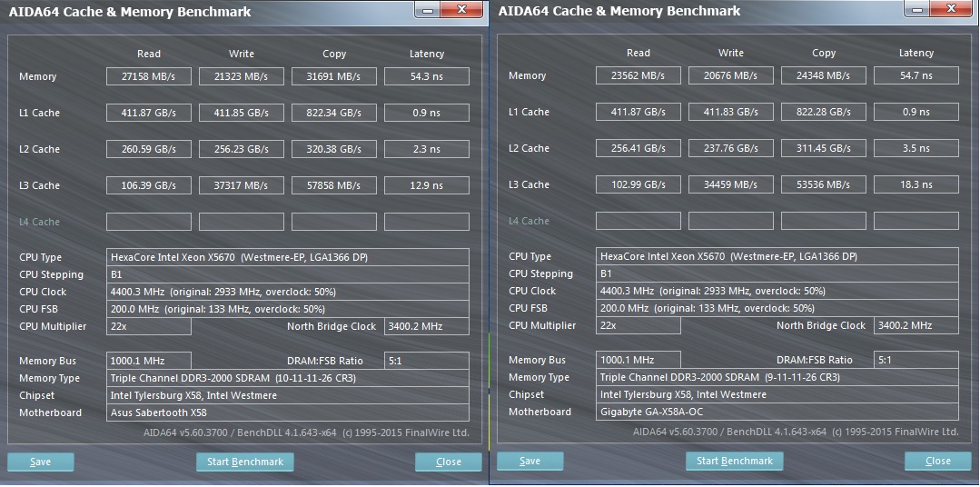Click CPU FSB 200.0 MHz in left window

tap(288, 309)
